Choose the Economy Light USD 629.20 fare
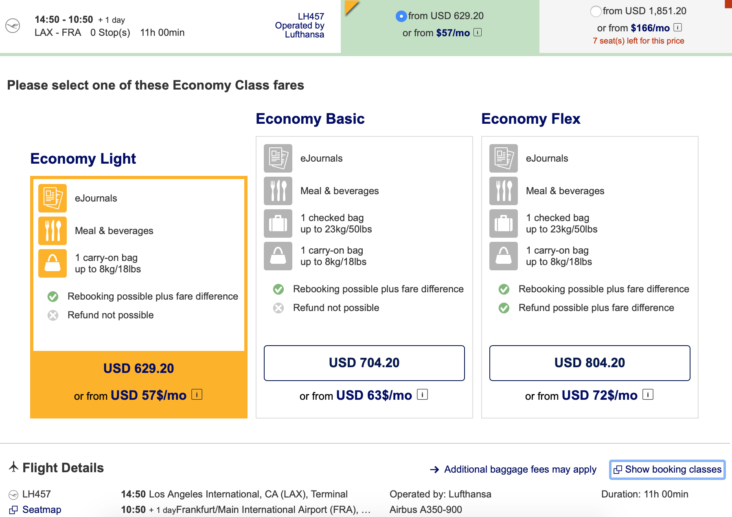The image size is (732, 517). (x=139, y=368)
